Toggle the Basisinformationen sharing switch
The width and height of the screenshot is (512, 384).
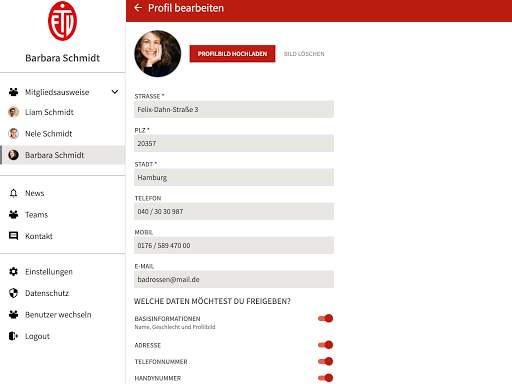click(x=325, y=318)
